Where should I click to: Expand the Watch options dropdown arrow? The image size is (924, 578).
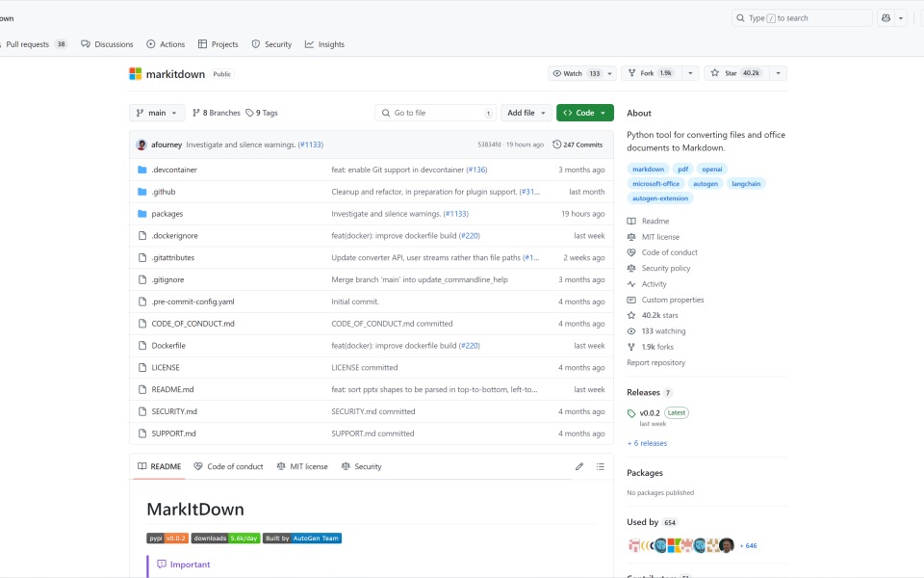610,73
